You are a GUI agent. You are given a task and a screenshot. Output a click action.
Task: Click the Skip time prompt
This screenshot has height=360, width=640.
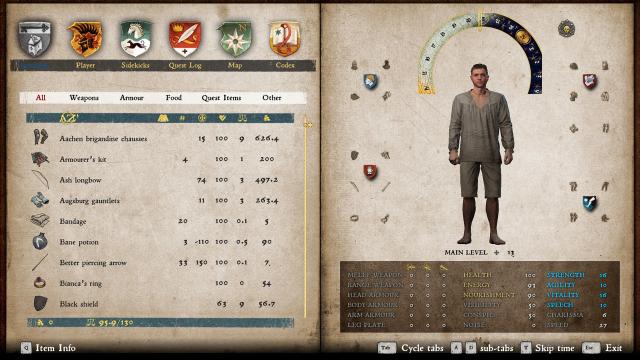coord(547,348)
